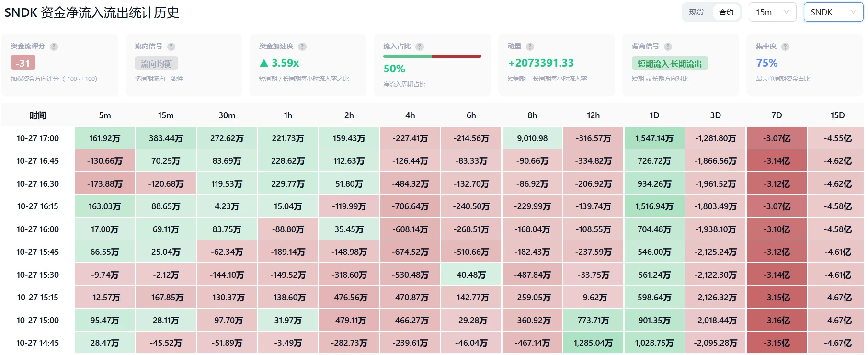Click the 流向均衡 signal badge
Screen dimensions: 868x355
[157, 63]
